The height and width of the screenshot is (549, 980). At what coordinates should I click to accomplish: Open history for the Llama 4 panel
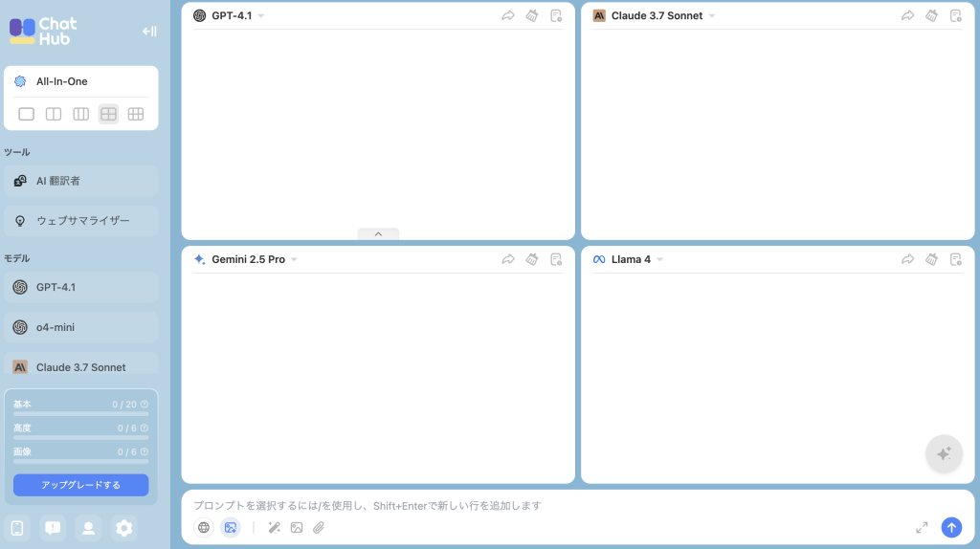956,260
